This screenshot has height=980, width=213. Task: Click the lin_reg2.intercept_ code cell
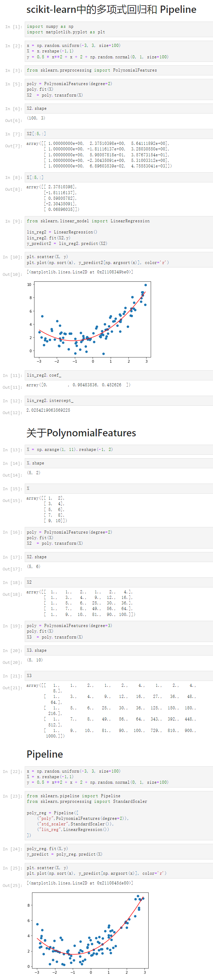pos(118,401)
